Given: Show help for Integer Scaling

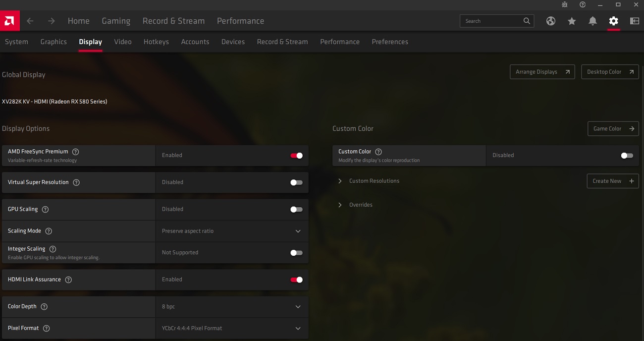Looking at the screenshot, I should pos(53,249).
